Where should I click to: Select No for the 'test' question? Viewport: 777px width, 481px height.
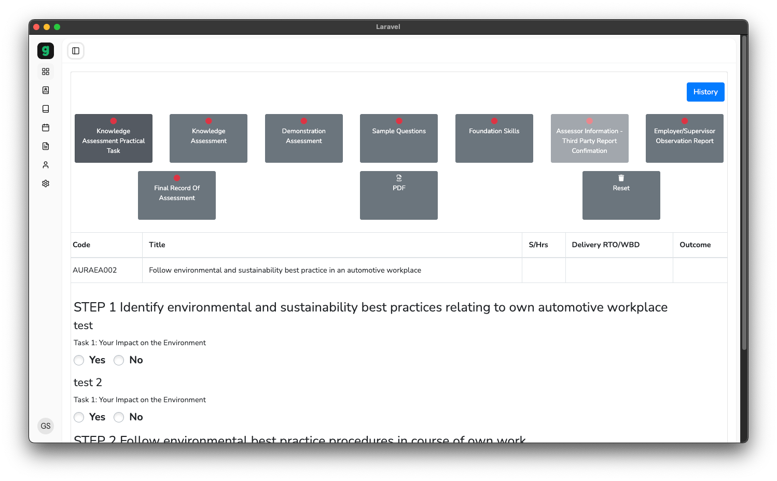coord(119,360)
